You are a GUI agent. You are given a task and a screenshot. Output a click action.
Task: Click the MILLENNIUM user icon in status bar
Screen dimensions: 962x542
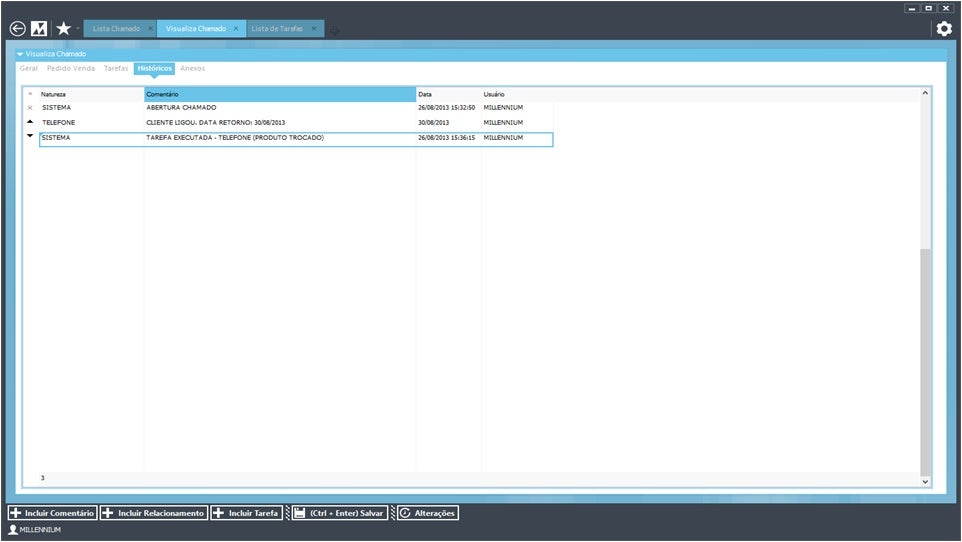pos(13,530)
